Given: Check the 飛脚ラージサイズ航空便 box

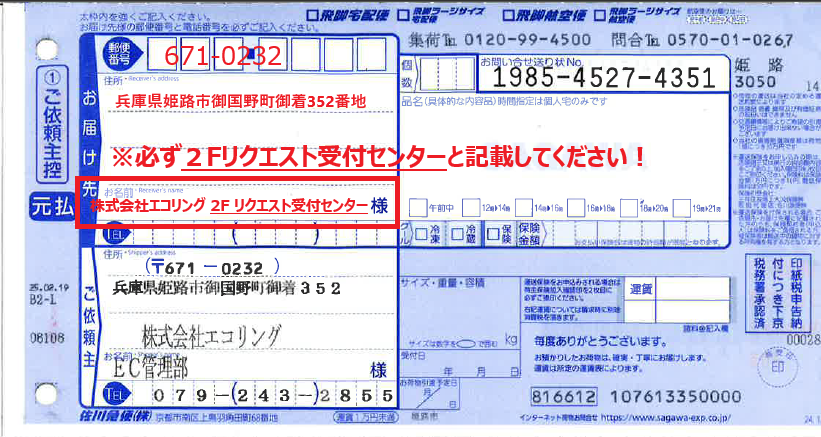Looking at the screenshot, I should click(600, 15).
